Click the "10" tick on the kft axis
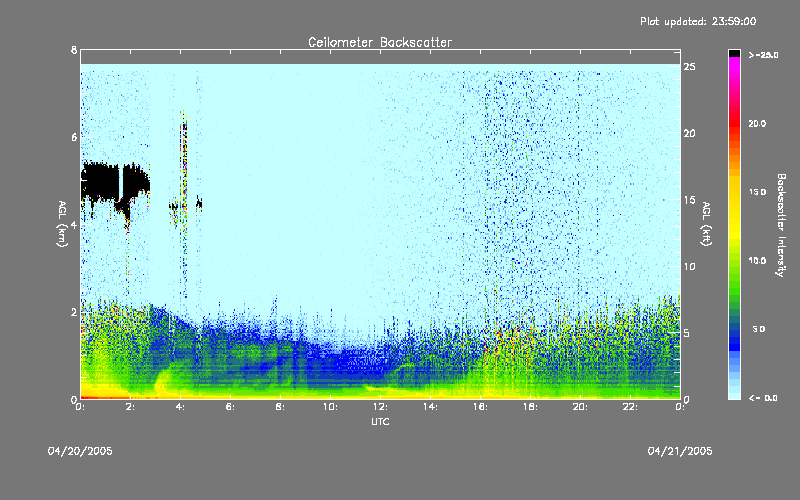Viewport: 800px width, 500px height. click(690, 266)
